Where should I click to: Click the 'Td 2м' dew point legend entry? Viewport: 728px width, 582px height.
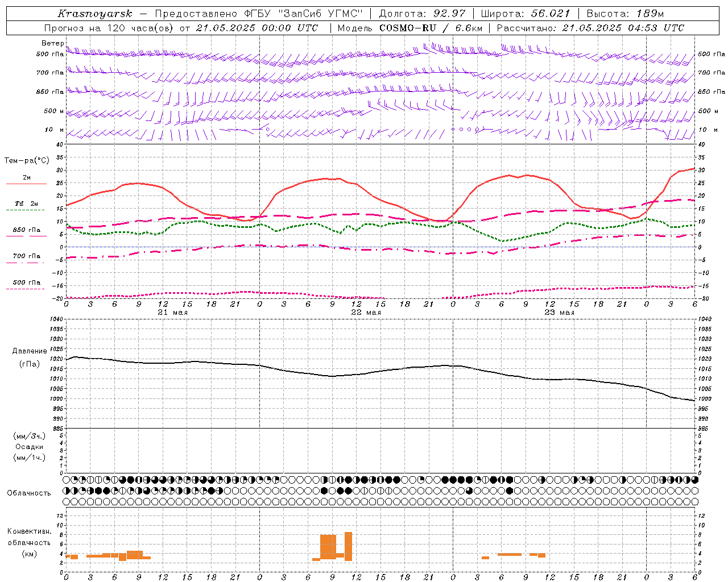(x=27, y=203)
